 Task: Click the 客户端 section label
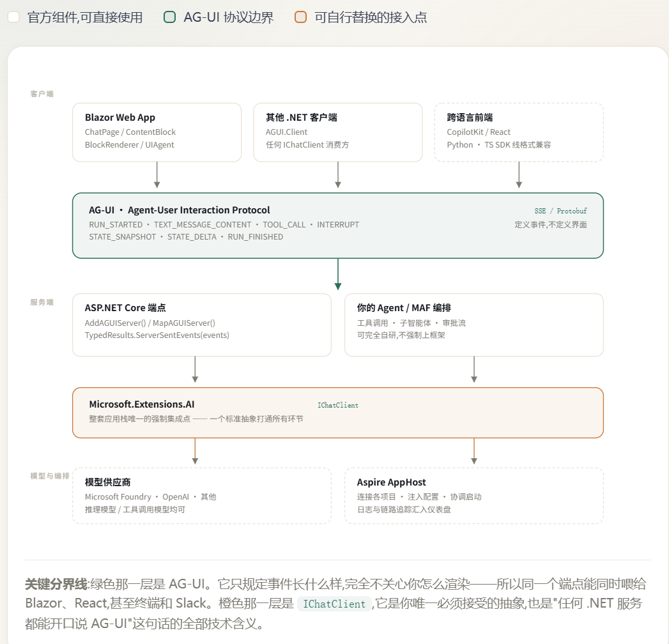point(42,94)
